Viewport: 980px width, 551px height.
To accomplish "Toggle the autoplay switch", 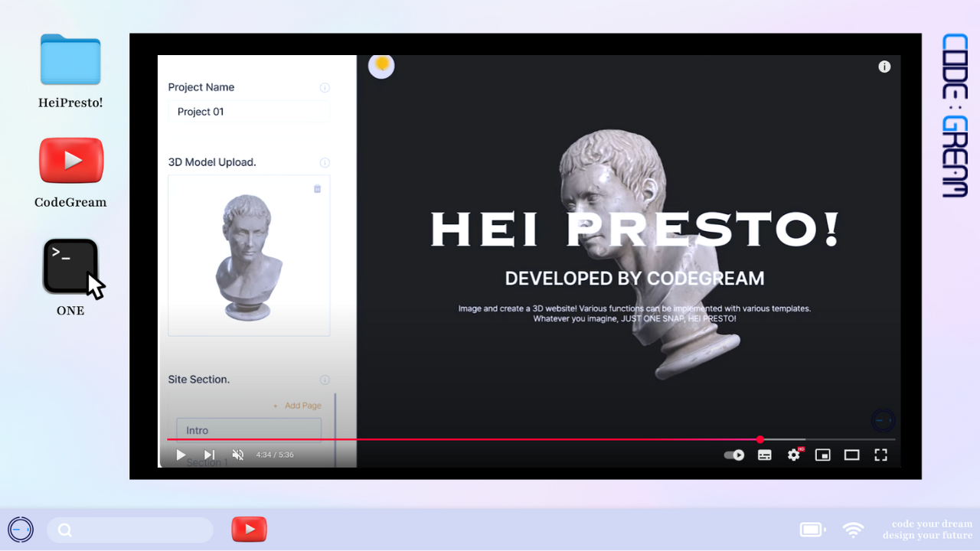I will 734,455.
